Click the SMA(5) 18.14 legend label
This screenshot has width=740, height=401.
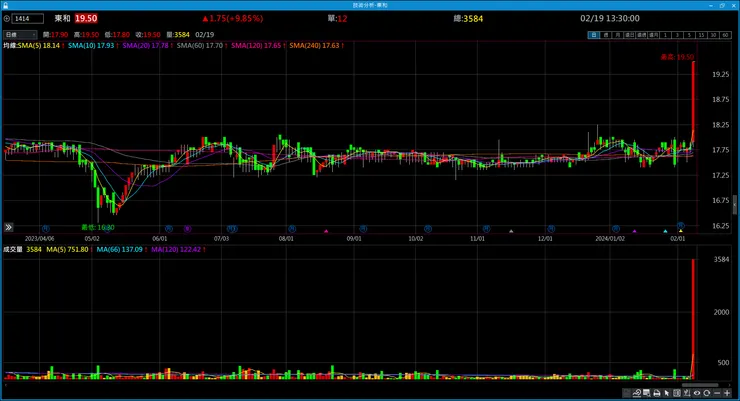pyautogui.click(x=41, y=45)
